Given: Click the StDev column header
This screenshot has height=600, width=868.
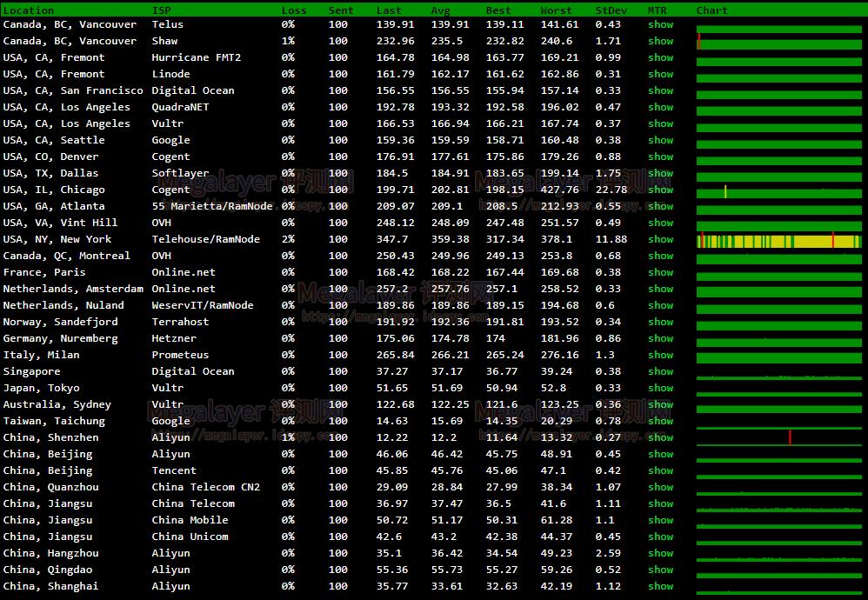Looking at the screenshot, I should tap(610, 10).
